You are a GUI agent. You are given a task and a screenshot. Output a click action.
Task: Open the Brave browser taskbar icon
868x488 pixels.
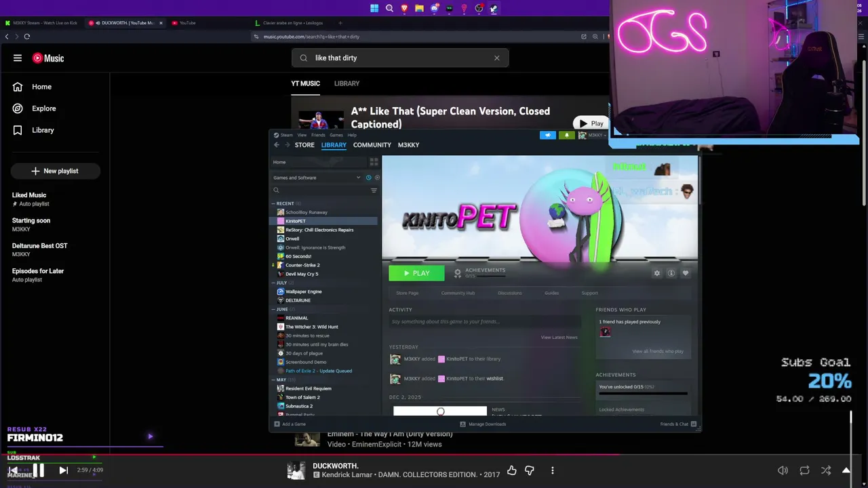[x=404, y=8]
